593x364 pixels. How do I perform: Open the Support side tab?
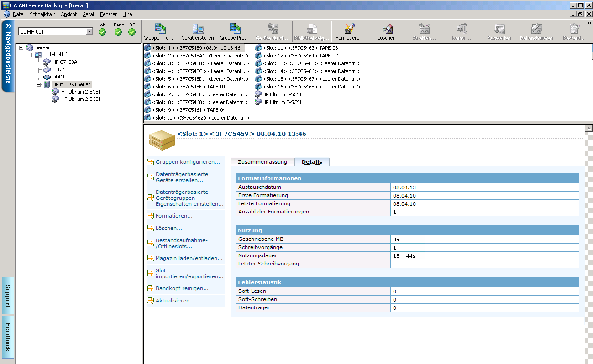point(8,295)
